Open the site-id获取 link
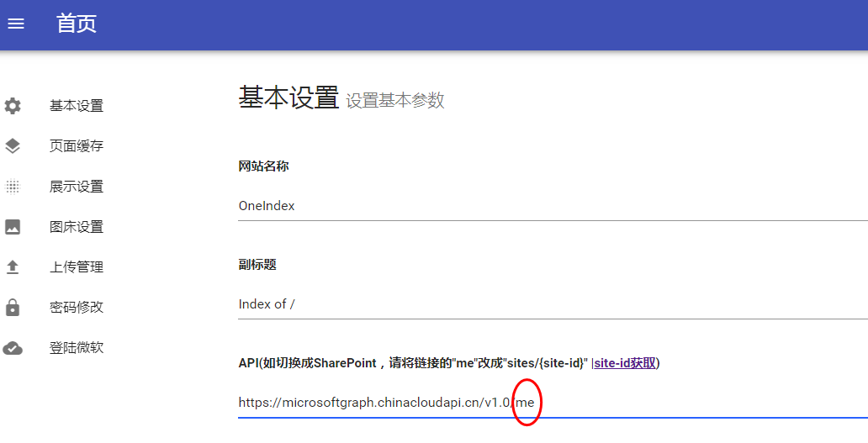868x443 pixels. pyautogui.click(x=625, y=363)
